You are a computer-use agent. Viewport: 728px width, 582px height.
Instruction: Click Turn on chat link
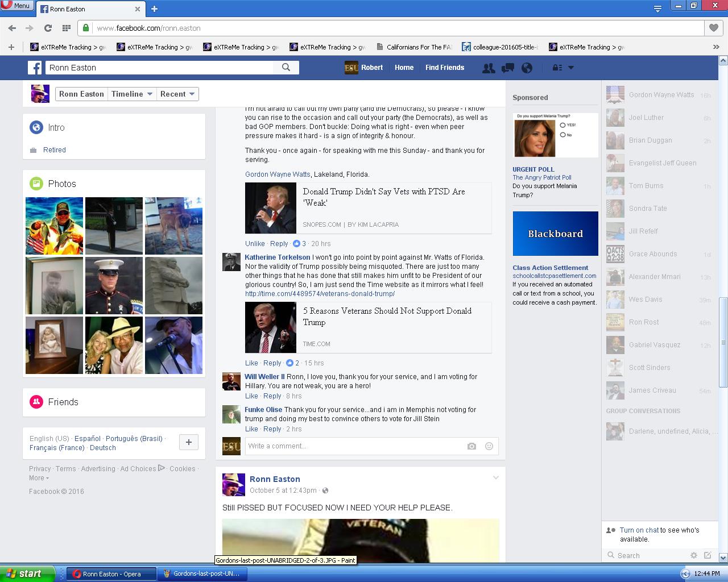(x=639, y=530)
